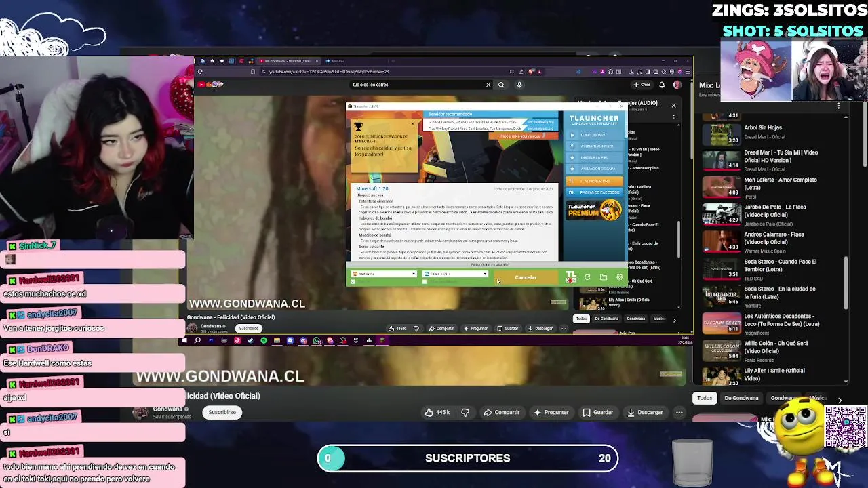The image size is (868, 488).
Task: Click TLauncher refresh icon
Action: point(587,277)
